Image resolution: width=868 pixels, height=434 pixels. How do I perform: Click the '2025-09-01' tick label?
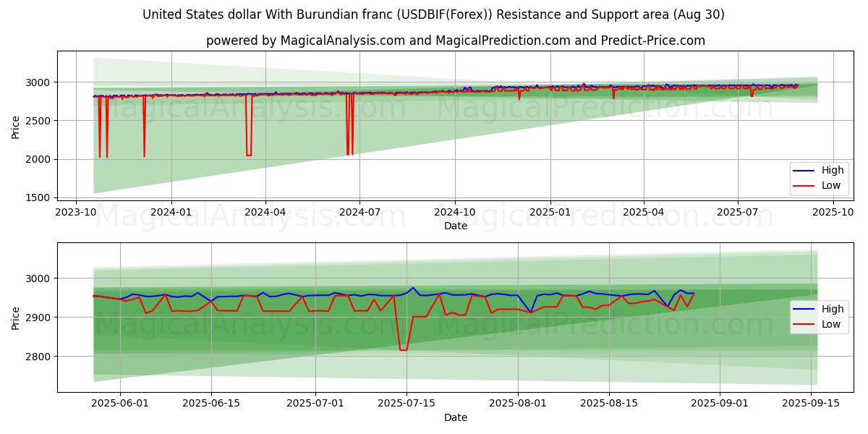(x=720, y=404)
